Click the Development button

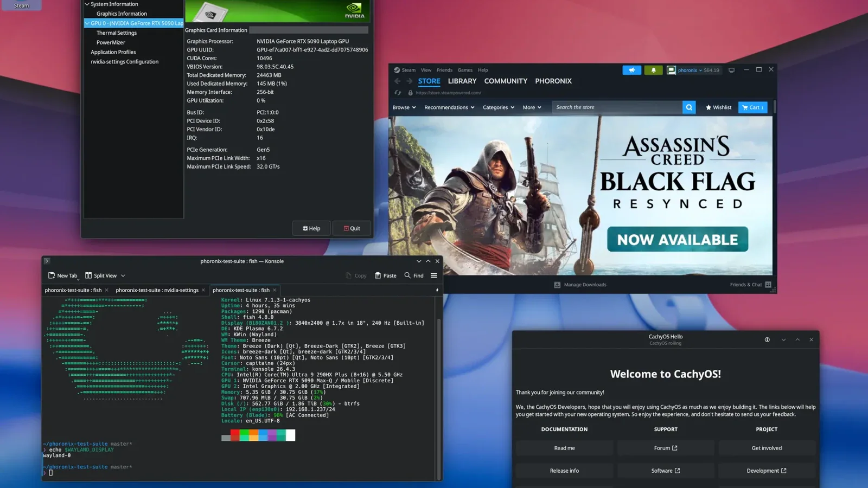767,471
